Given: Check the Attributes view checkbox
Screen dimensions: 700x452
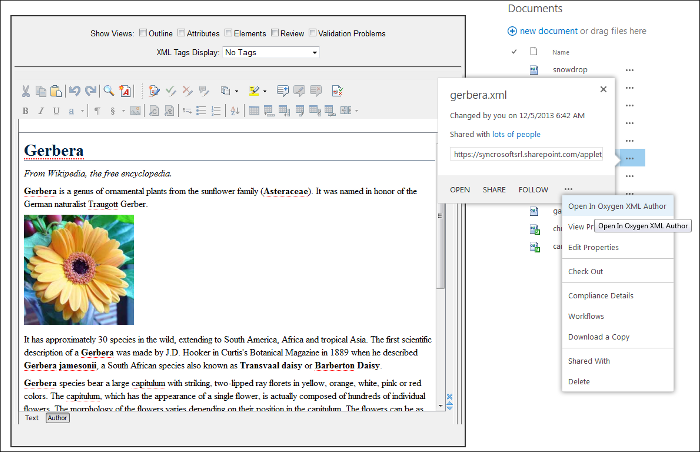Looking at the screenshot, I should [181, 33].
